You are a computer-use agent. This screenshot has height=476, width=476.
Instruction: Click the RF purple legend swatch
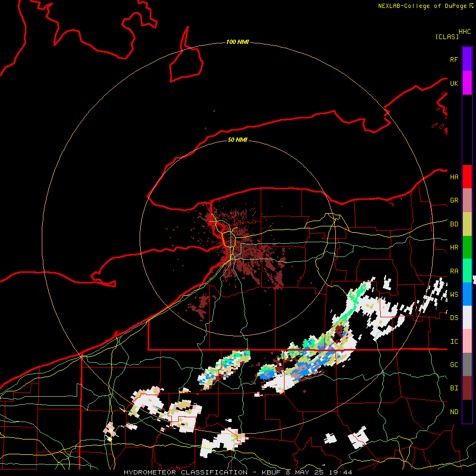pyautogui.click(x=467, y=59)
